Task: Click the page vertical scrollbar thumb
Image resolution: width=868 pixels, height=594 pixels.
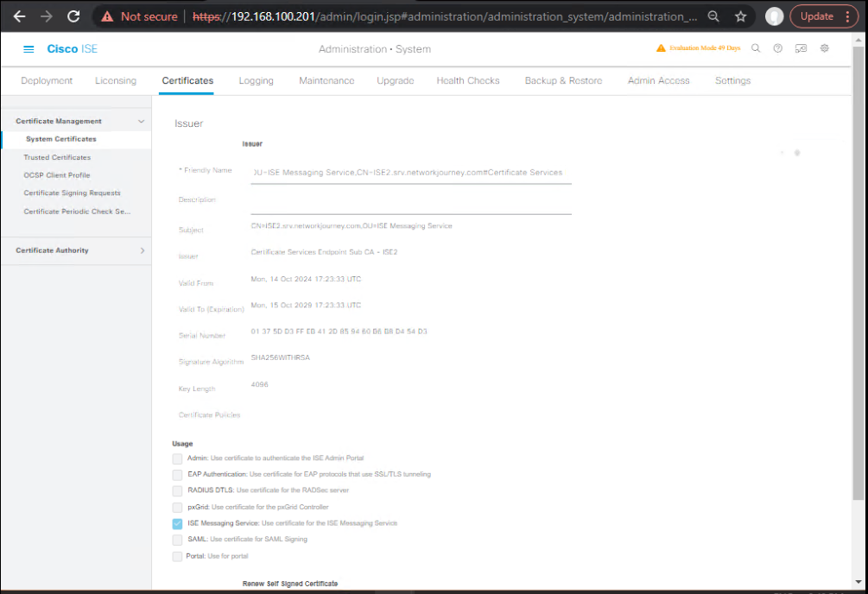Action: [x=858, y=272]
